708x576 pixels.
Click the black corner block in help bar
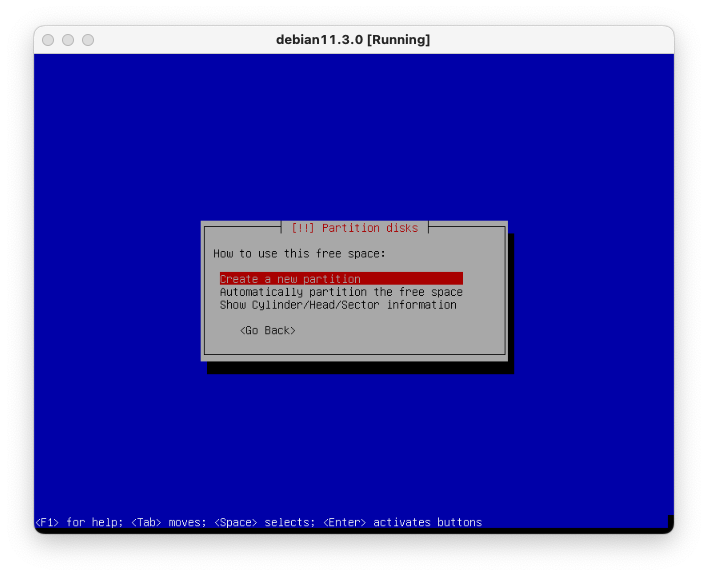coord(670,521)
